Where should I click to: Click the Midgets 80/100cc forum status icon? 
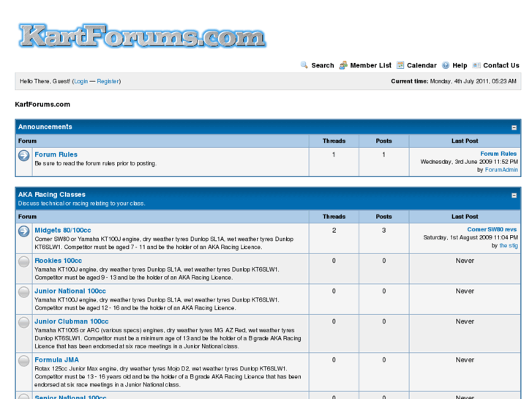(x=23, y=231)
